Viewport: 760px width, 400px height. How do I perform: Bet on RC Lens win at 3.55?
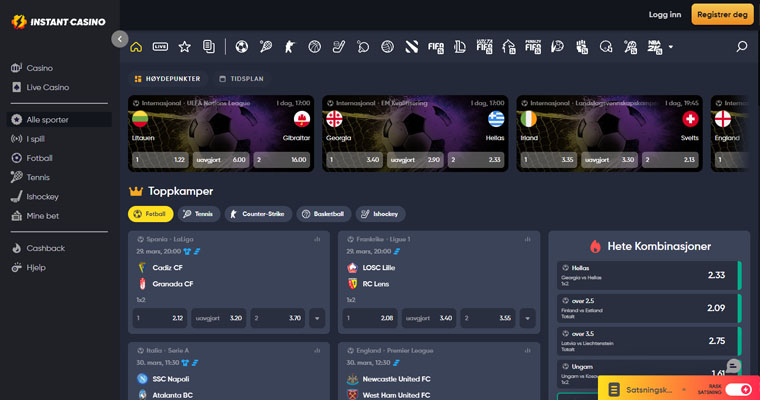tap(488, 319)
